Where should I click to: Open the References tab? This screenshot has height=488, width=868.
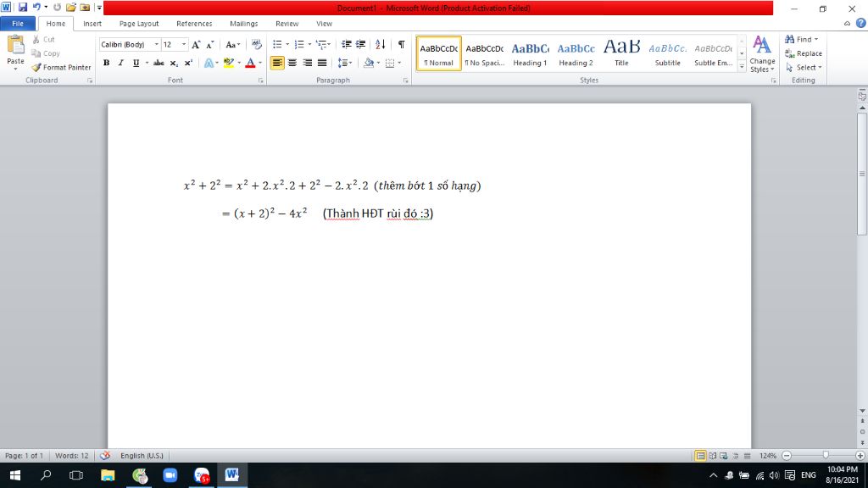(x=194, y=24)
